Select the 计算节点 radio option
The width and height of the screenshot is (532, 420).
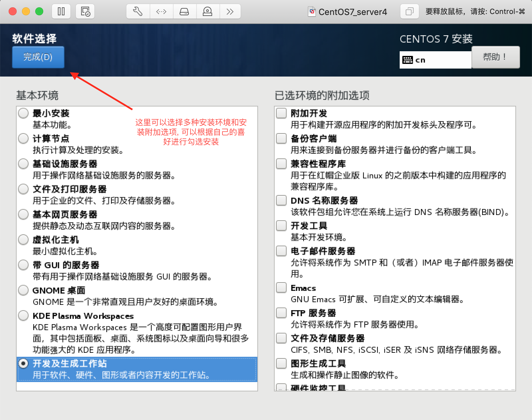[x=23, y=138]
